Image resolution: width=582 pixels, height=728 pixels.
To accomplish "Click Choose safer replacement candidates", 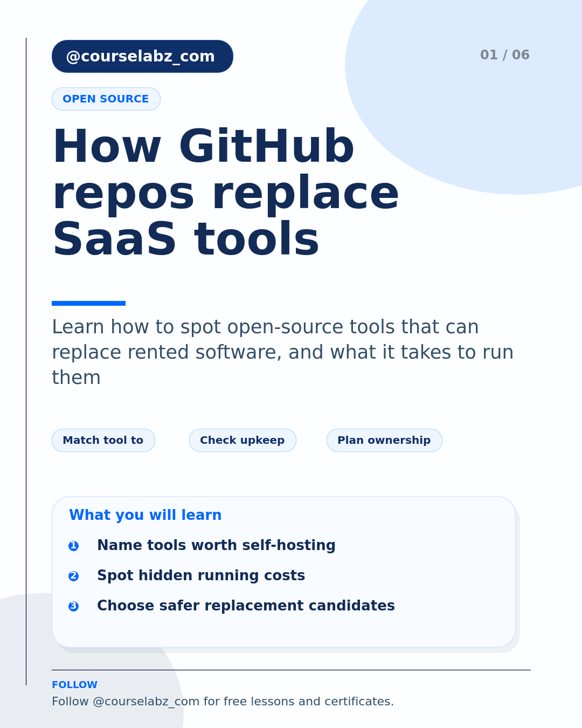I will click(246, 606).
